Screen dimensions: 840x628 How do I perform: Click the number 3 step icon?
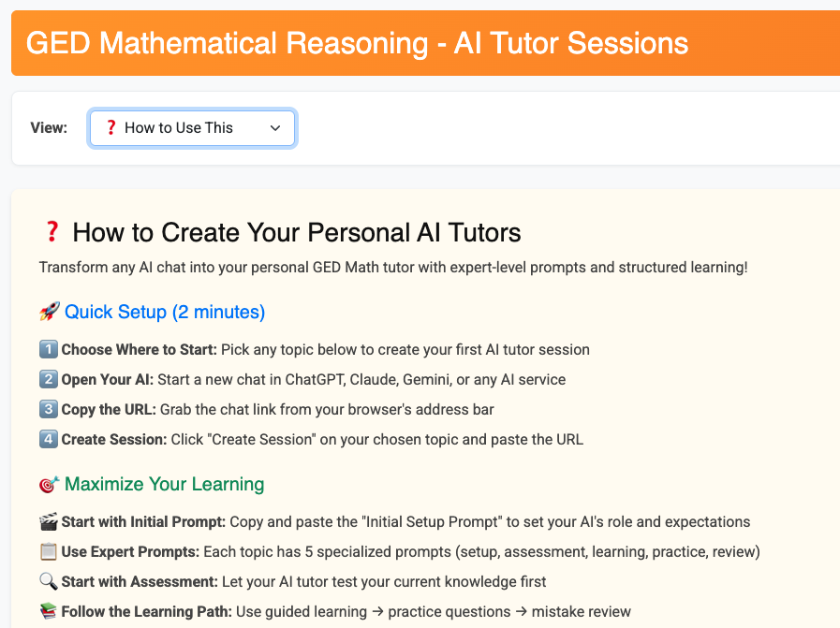(49, 410)
